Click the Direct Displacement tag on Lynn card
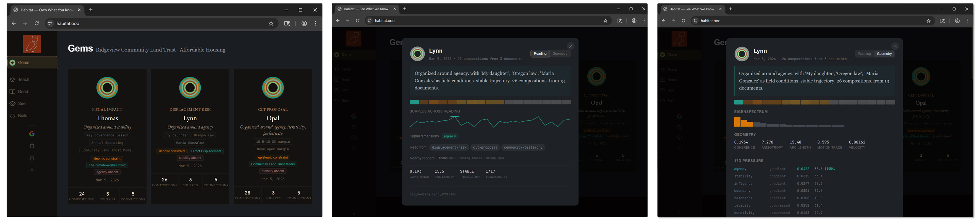Viewport: 980px width, 222px height. point(206,151)
